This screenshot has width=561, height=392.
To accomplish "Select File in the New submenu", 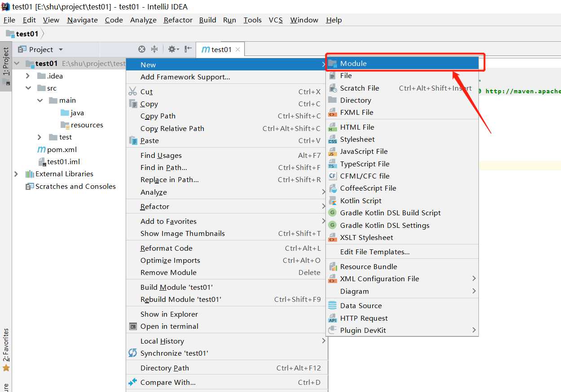I will [x=402, y=75].
